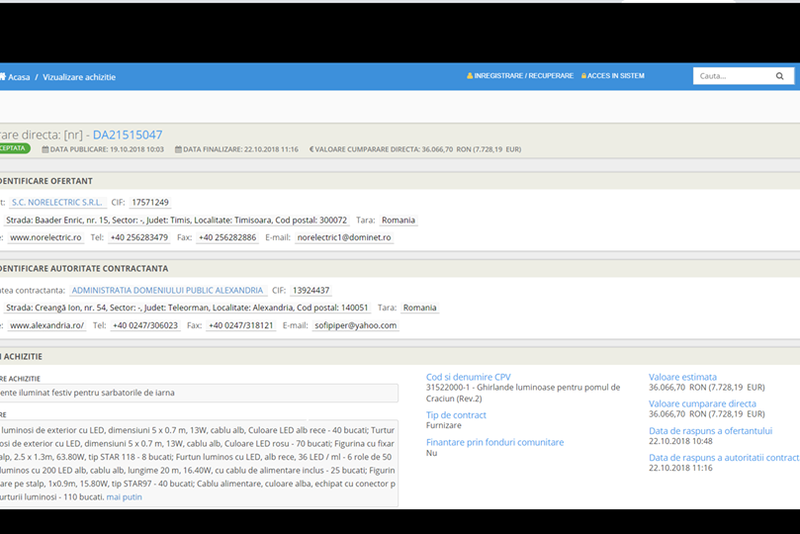Collapse description with 'mai putin' link
This screenshot has height=534, width=800.
124,497
